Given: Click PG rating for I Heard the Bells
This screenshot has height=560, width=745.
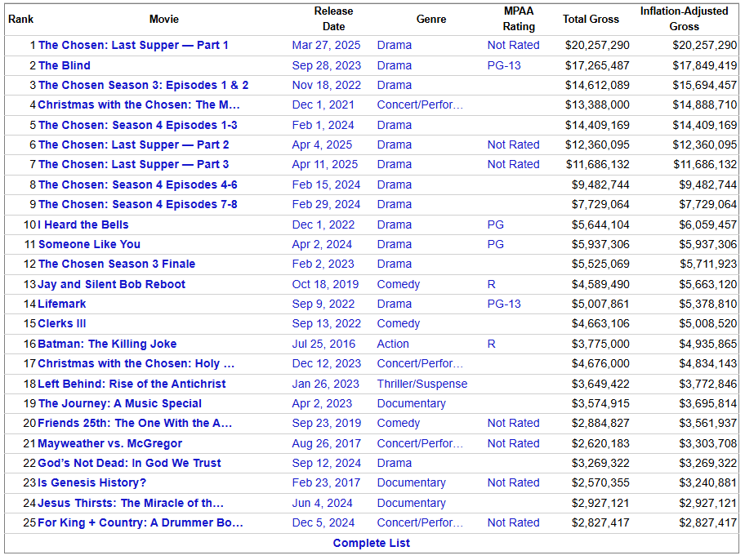Looking at the screenshot, I should point(495,224).
